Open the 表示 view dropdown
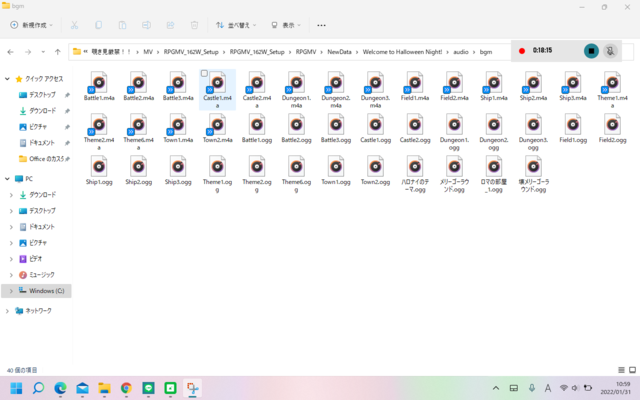This screenshot has width=640, height=400. [x=286, y=25]
